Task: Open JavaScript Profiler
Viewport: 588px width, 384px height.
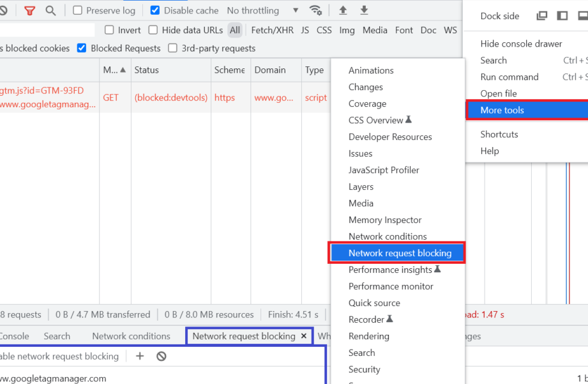Action: (x=398, y=170)
